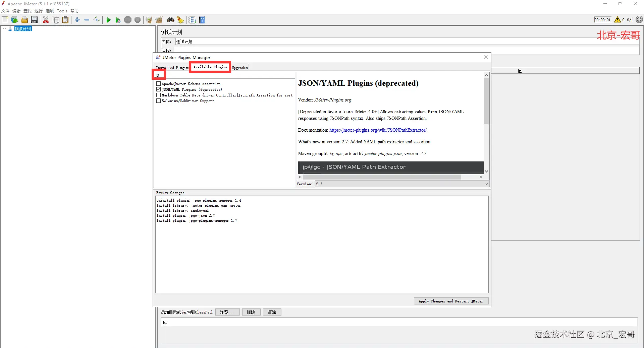
Task: Click the 名称 test plan name field
Action: click(407, 42)
